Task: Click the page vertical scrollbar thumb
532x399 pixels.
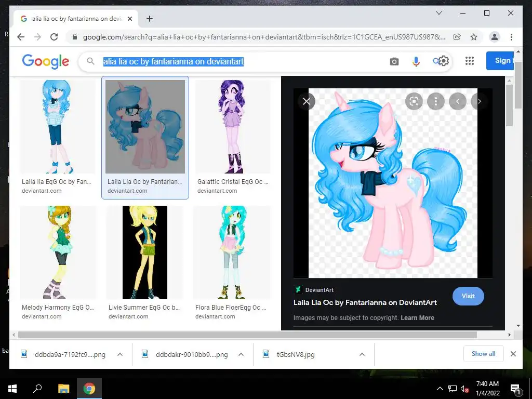Action: point(518,85)
